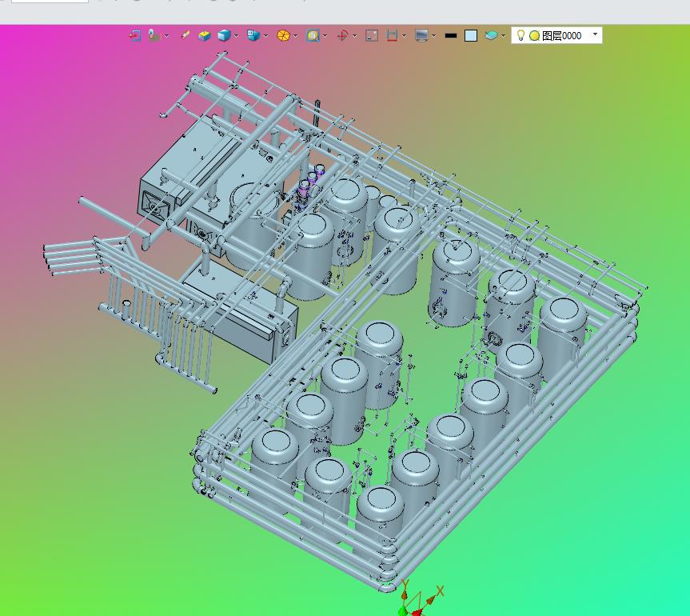Click the light blue fill color swatch
The height and width of the screenshot is (616, 690).
tap(471, 36)
